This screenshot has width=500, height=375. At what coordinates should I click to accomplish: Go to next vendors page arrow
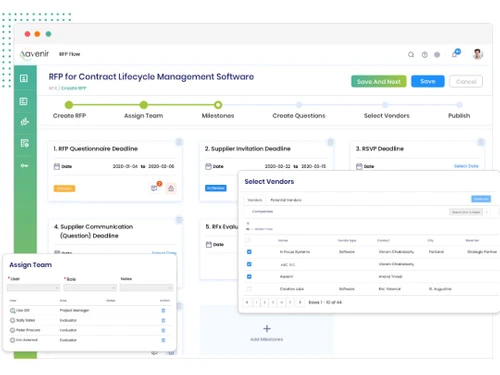coord(300,302)
